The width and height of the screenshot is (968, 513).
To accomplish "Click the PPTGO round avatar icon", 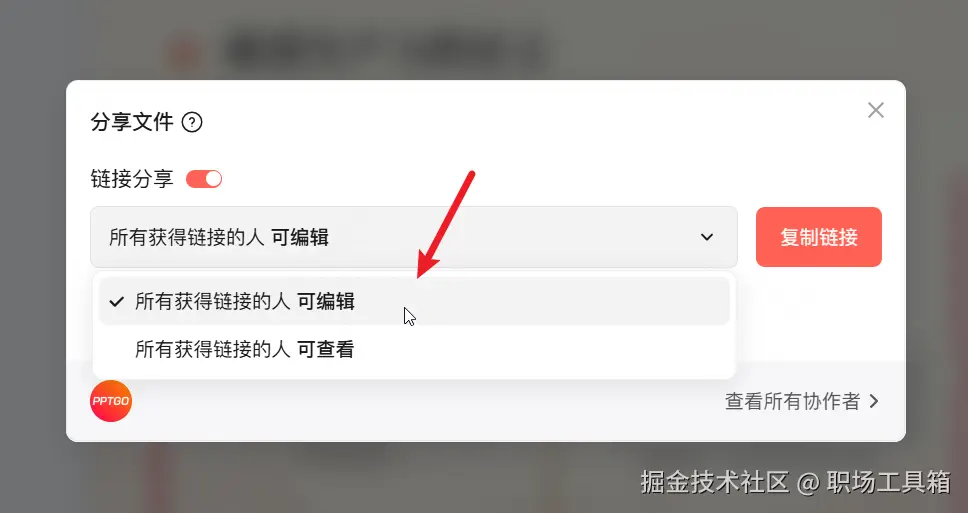I will [111, 401].
